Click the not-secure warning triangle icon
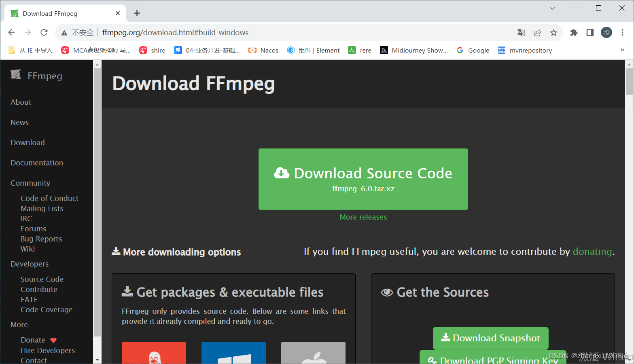Viewport: 634px width, 364px height. click(x=64, y=33)
